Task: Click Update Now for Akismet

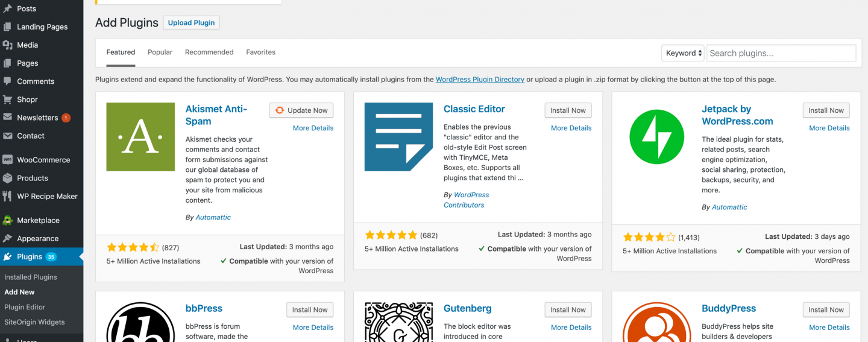Action: tap(301, 110)
